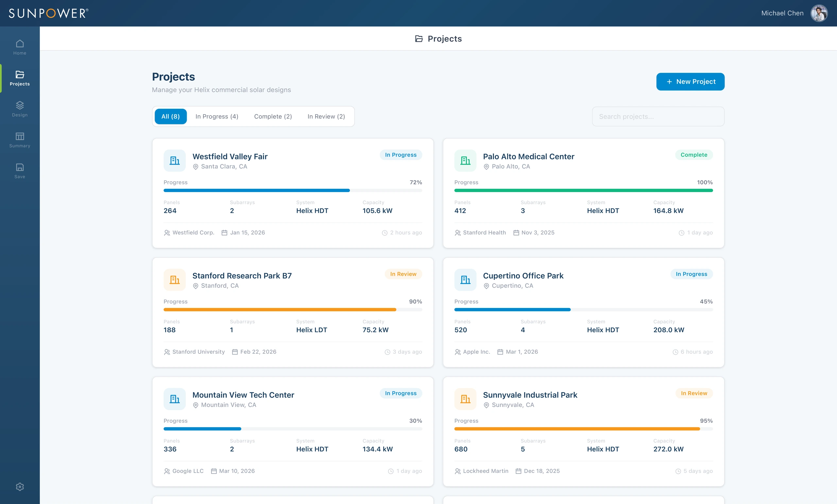Open Stanford Research Park B7 project
This screenshot has height=504, width=837.
point(242,276)
